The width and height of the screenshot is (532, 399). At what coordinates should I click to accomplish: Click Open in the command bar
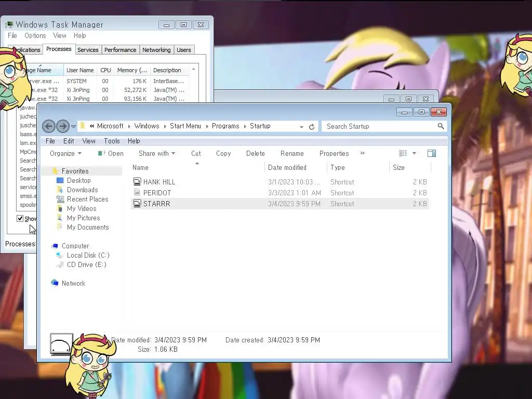(111, 153)
